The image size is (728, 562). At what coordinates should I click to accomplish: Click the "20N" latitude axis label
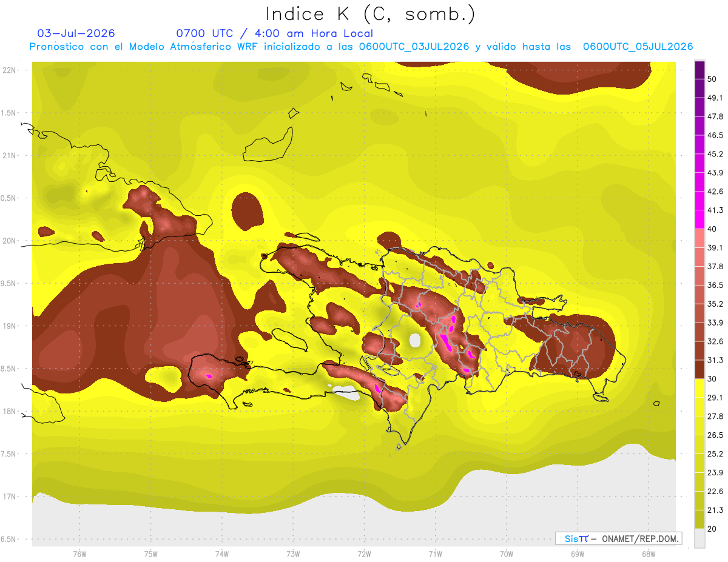click(9, 241)
